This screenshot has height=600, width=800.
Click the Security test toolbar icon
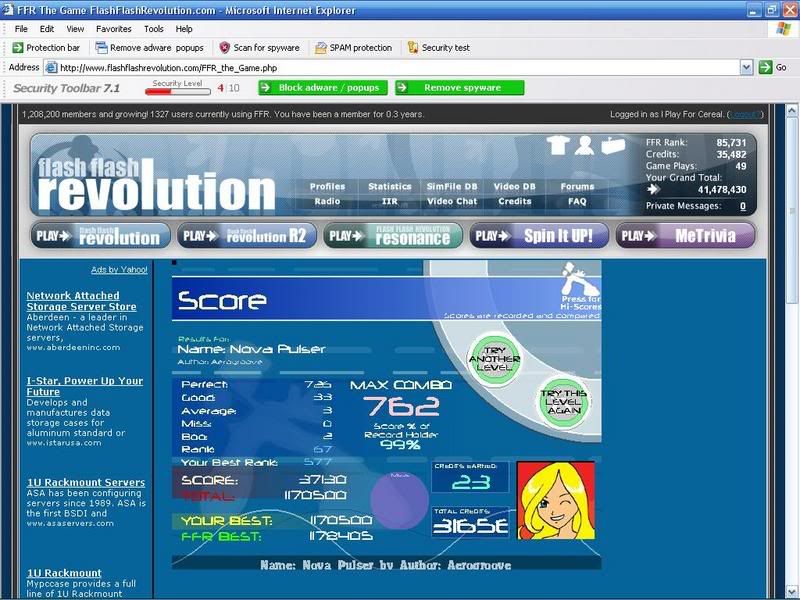click(413, 47)
